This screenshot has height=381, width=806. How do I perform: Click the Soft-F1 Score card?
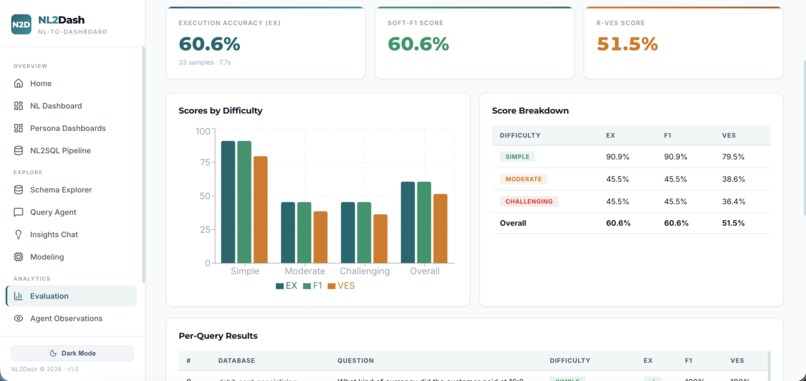[474, 43]
